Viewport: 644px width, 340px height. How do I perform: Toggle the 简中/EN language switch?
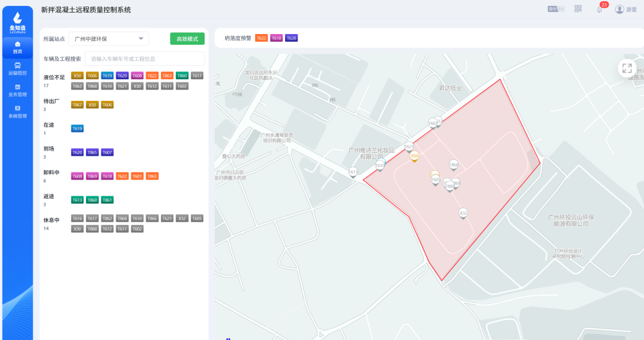coord(556,9)
